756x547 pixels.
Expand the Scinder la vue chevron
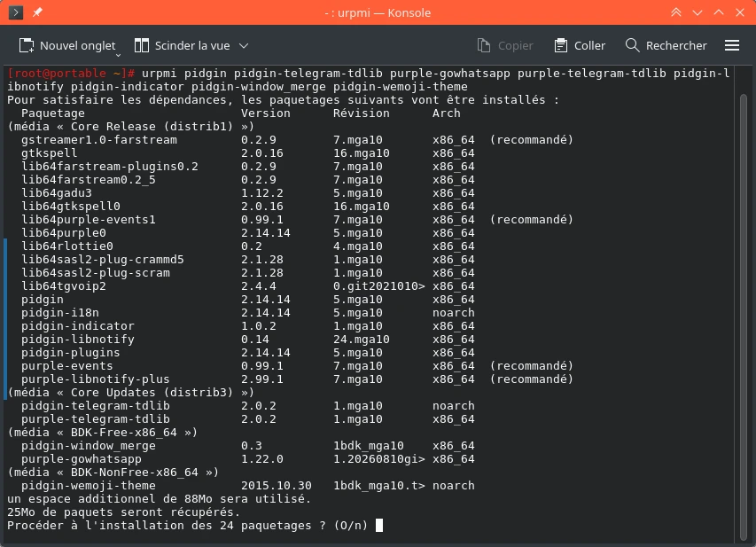[244, 46]
